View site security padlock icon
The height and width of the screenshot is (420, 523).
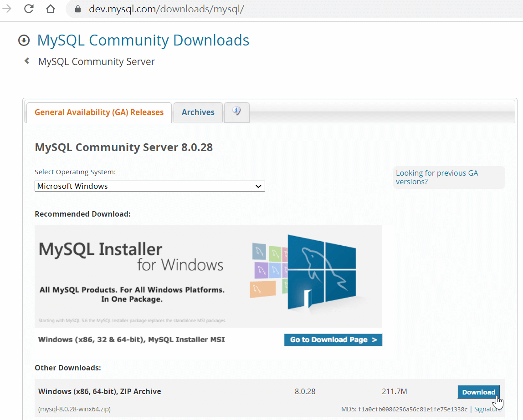pyautogui.click(x=78, y=9)
